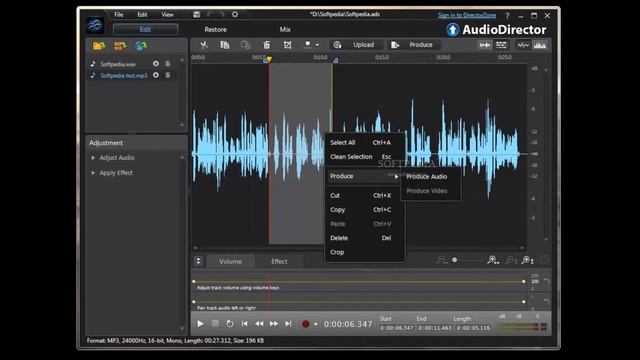Open the marker icon dropdown arrow
This screenshot has height=360, width=640.
click(x=317, y=45)
